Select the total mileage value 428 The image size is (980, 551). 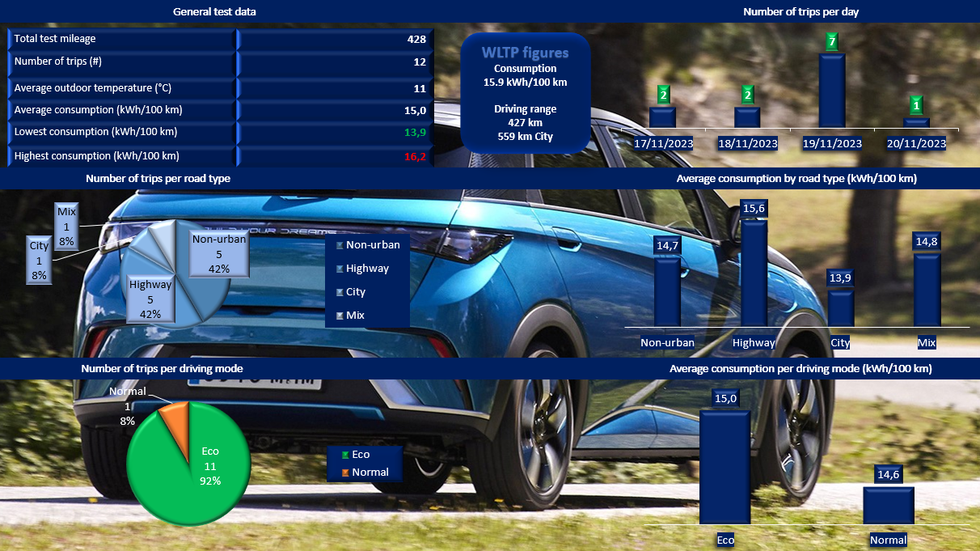point(416,39)
